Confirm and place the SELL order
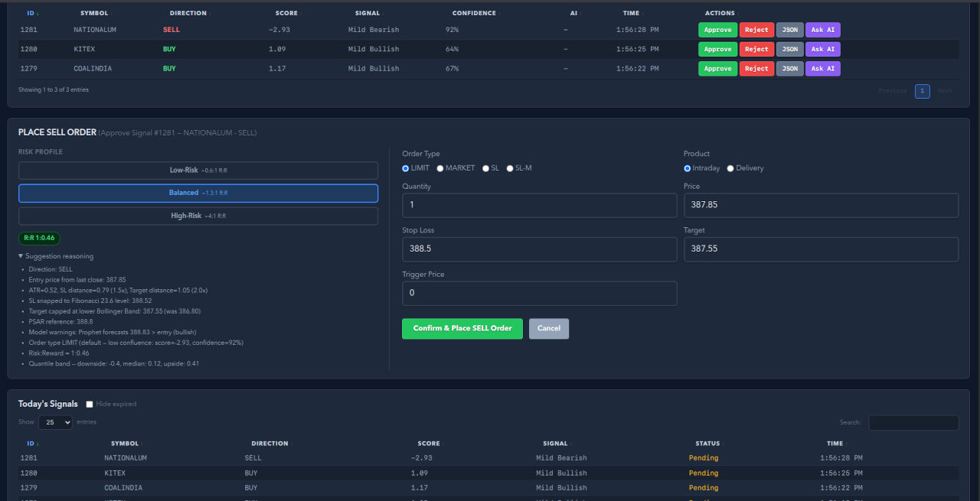 (462, 328)
